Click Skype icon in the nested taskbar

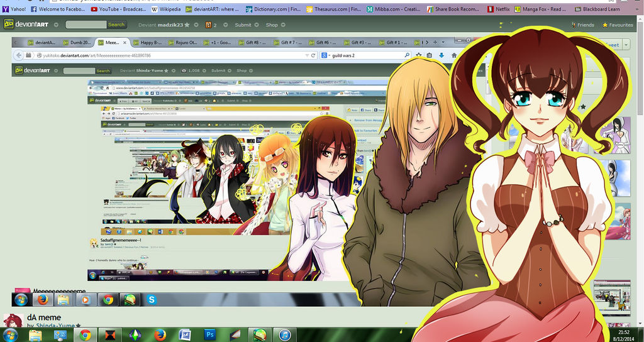(x=152, y=300)
